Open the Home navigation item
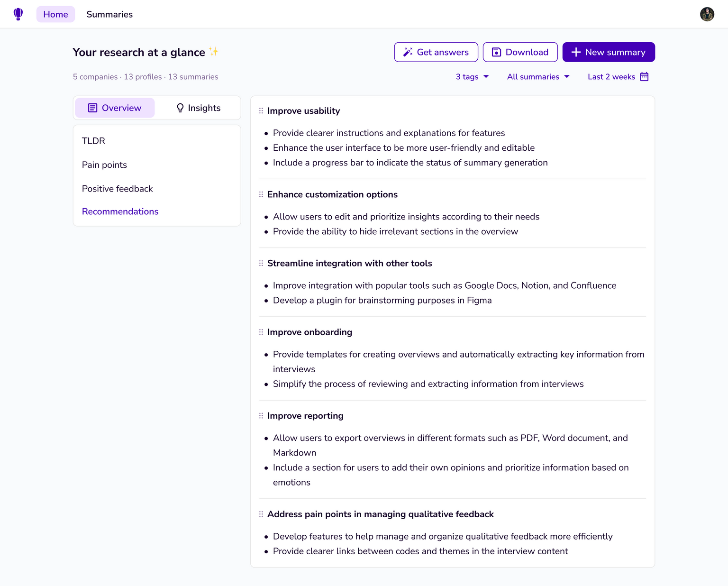This screenshot has width=728, height=586. tap(55, 14)
